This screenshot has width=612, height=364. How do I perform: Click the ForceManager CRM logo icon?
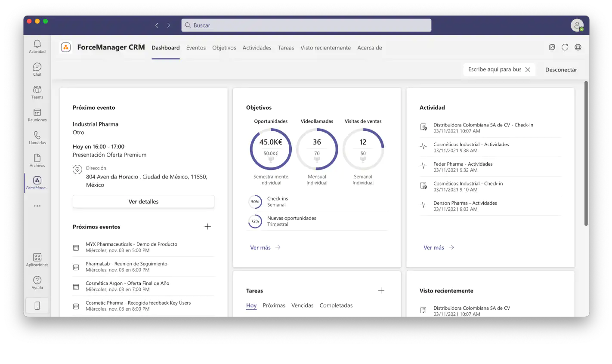click(66, 47)
